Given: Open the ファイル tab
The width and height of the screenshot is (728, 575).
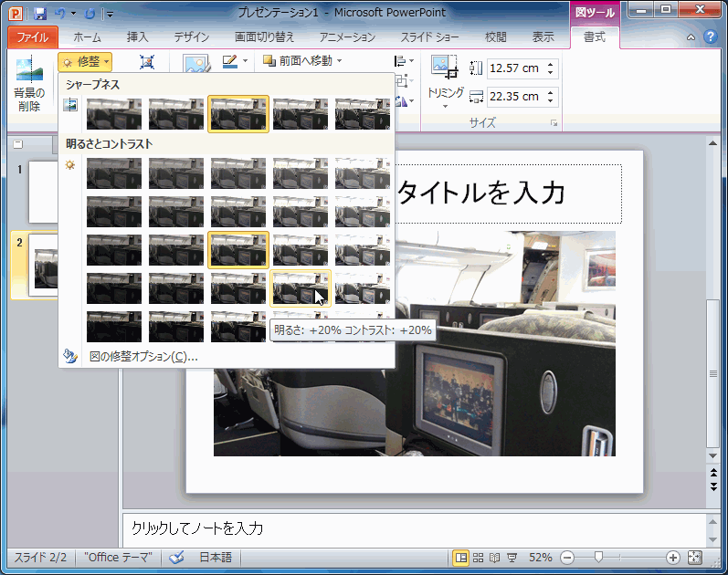Looking at the screenshot, I should tap(33, 37).
